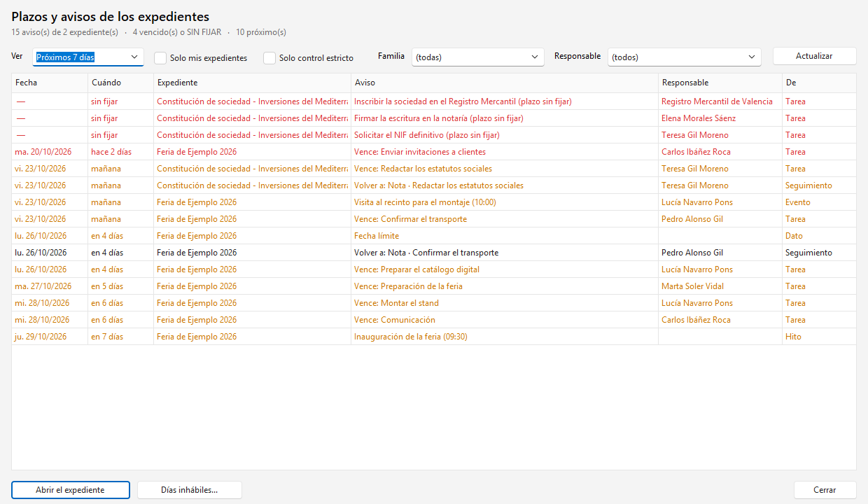The image size is (868, 504).
Task: Select the 'Vence: Montar el stand' row
Action: 434,303
